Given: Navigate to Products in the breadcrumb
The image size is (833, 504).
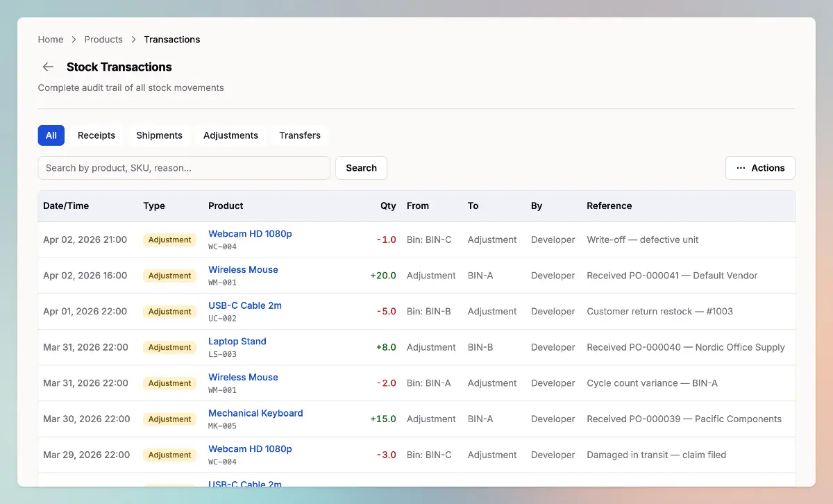Looking at the screenshot, I should 103,40.
